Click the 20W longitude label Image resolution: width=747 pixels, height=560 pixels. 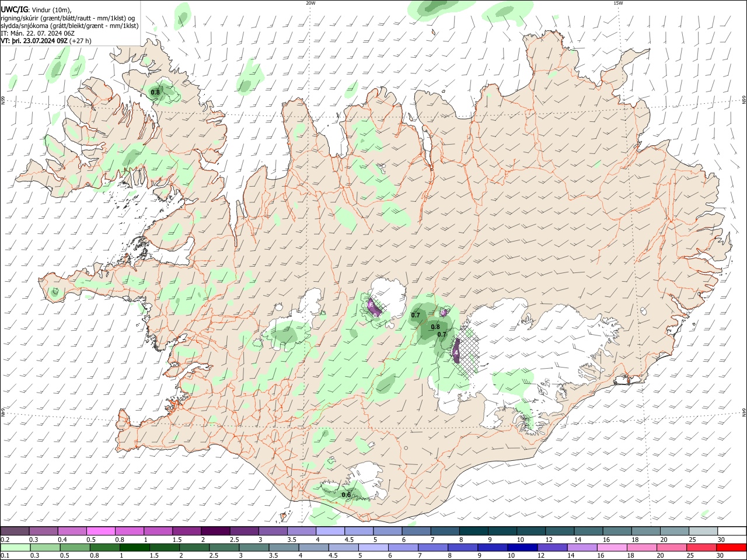click(x=310, y=3)
